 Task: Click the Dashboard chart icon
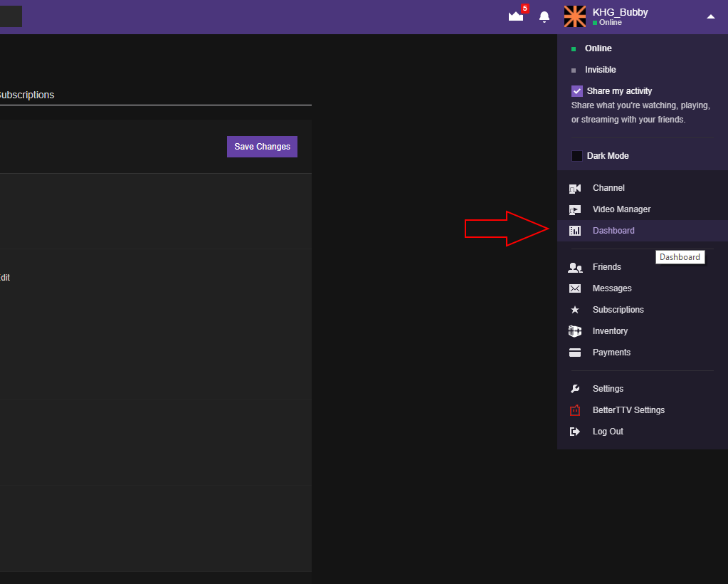(x=575, y=231)
